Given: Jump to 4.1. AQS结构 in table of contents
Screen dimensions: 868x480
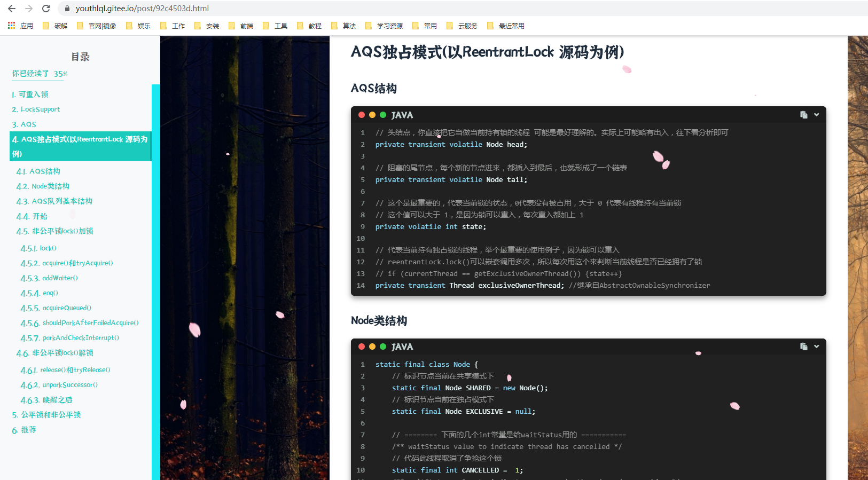Looking at the screenshot, I should [38, 171].
